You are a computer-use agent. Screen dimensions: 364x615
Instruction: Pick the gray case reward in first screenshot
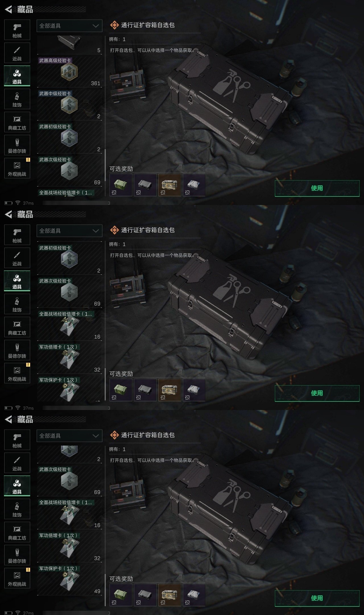[x=145, y=185]
